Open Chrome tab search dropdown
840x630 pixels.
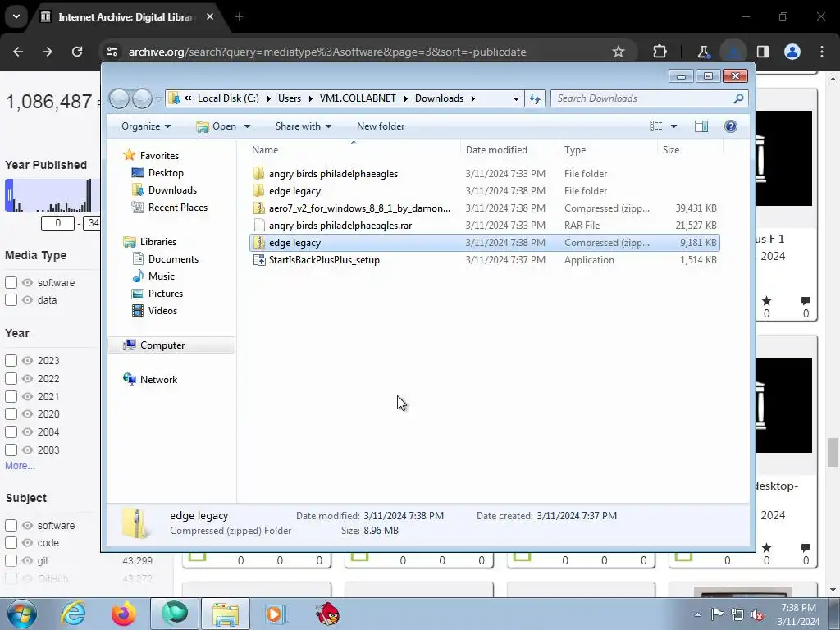pyautogui.click(x=16, y=16)
